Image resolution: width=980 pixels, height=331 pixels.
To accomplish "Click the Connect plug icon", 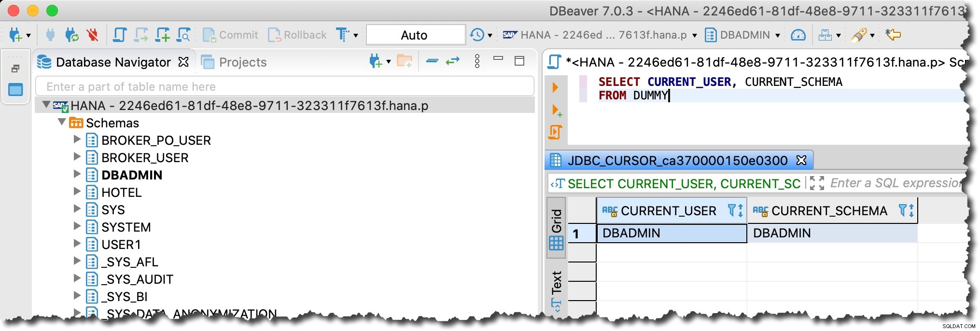I will (50, 35).
